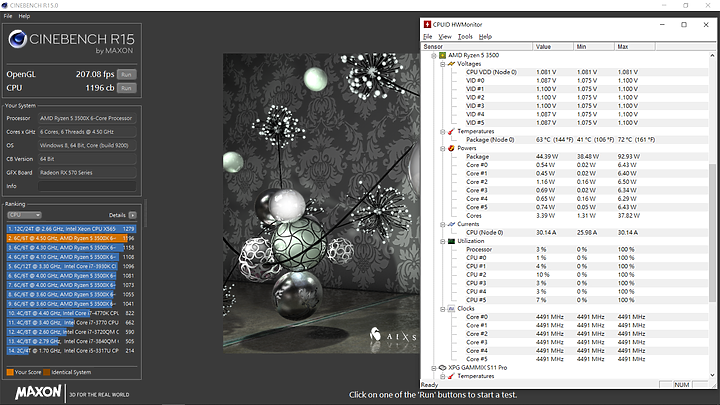This screenshot has width=720, height=405.
Task: Select ranking entry 10 Core i7-4770K
Action: coord(71,313)
